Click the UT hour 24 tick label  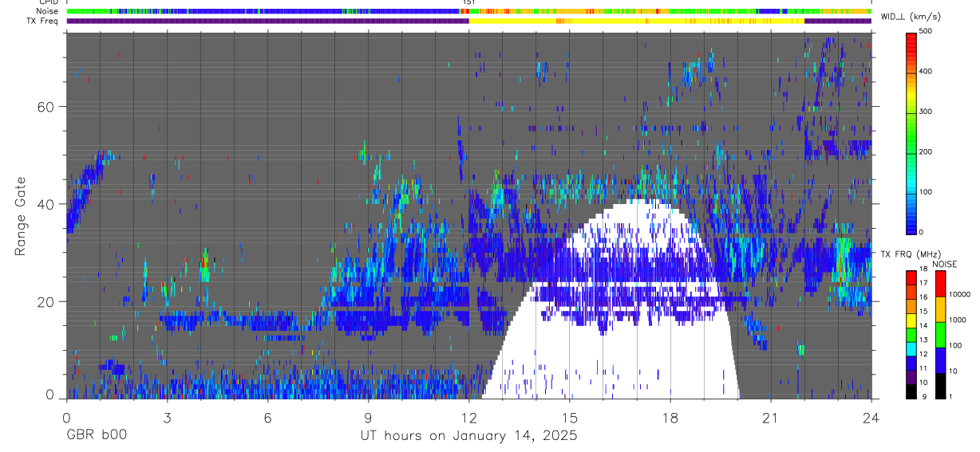871,419
